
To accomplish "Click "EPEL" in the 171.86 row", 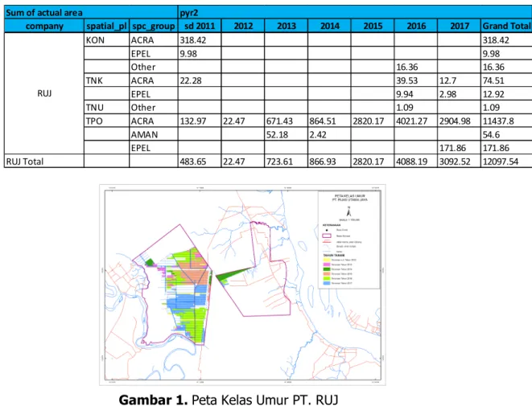I will click(x=154, y=148).
